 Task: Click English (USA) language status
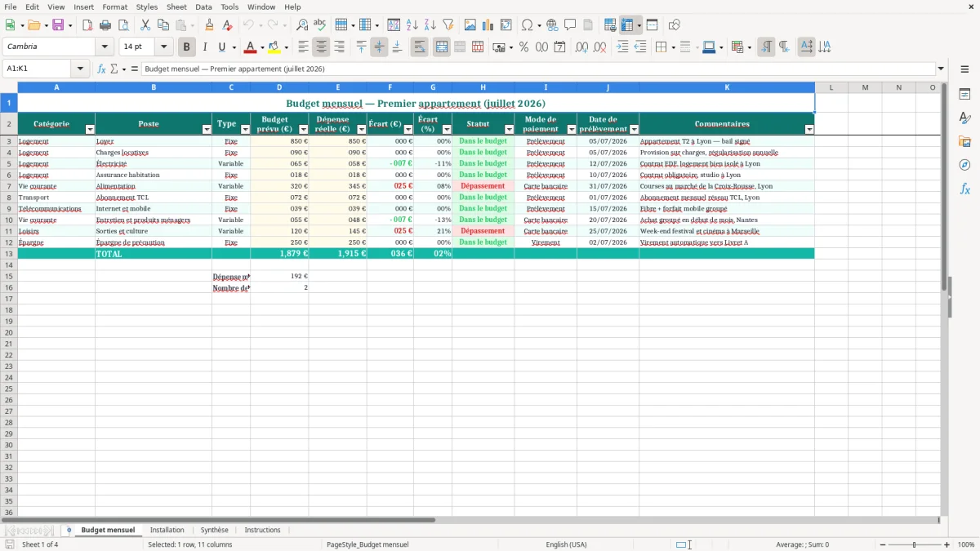point(566,544)
